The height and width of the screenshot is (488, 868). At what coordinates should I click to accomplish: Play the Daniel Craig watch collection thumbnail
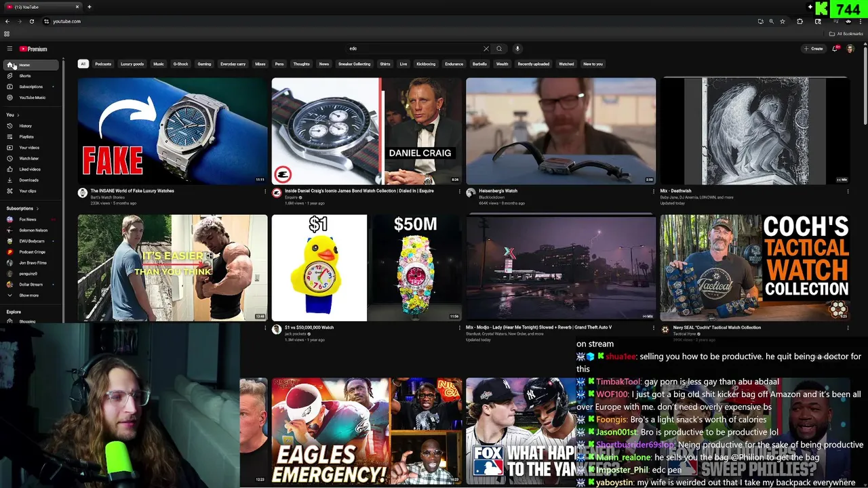(366, 131)
